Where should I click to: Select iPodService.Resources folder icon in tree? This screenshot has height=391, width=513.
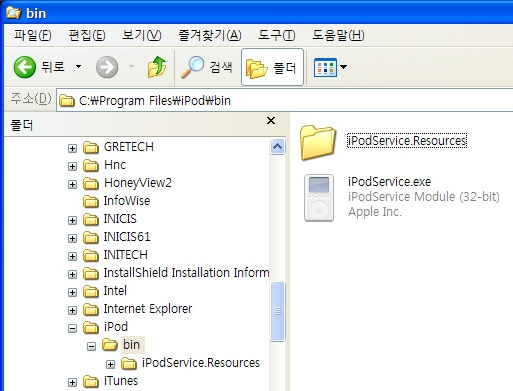click(x=129, y=363)
